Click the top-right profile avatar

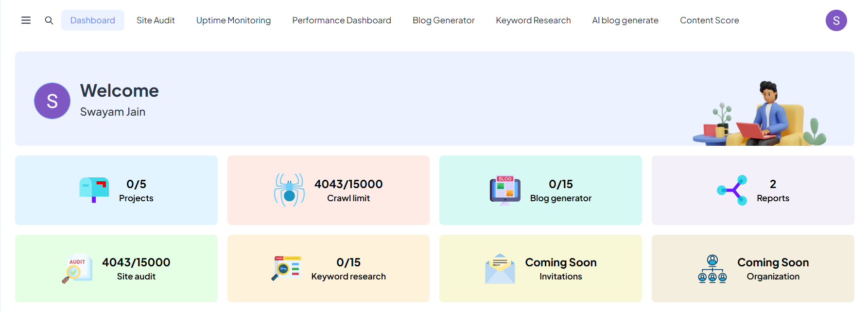[836, 20]
